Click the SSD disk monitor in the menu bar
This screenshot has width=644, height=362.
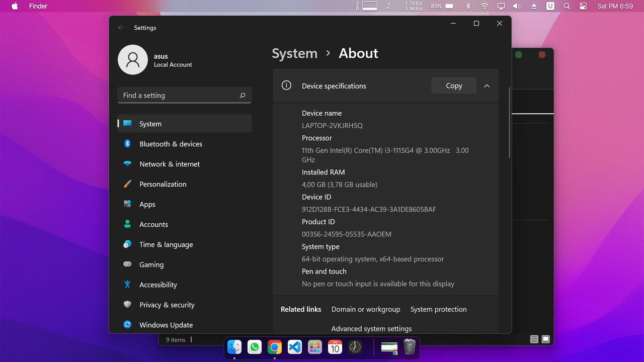(x=367, y=6)
